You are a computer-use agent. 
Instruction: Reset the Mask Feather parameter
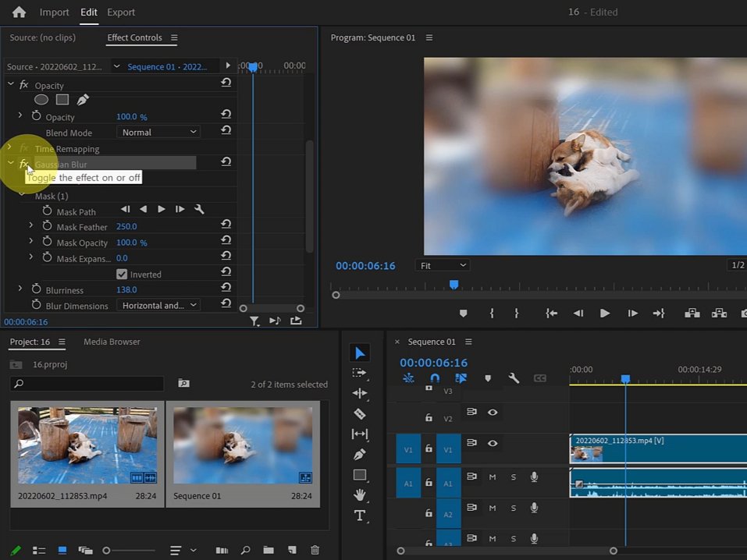(226, 224)
